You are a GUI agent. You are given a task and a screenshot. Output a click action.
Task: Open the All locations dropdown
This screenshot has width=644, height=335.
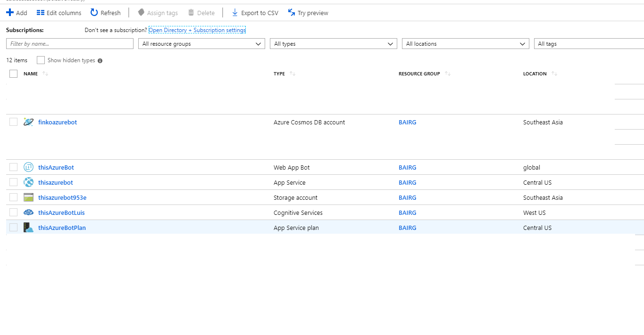pyautogui.click(x=466, y=44)
